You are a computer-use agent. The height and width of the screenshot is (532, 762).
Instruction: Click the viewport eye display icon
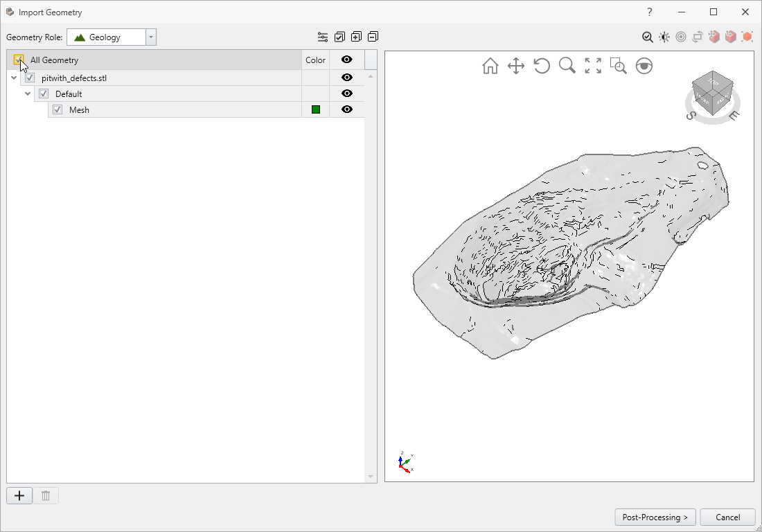(x=644, y=66)
